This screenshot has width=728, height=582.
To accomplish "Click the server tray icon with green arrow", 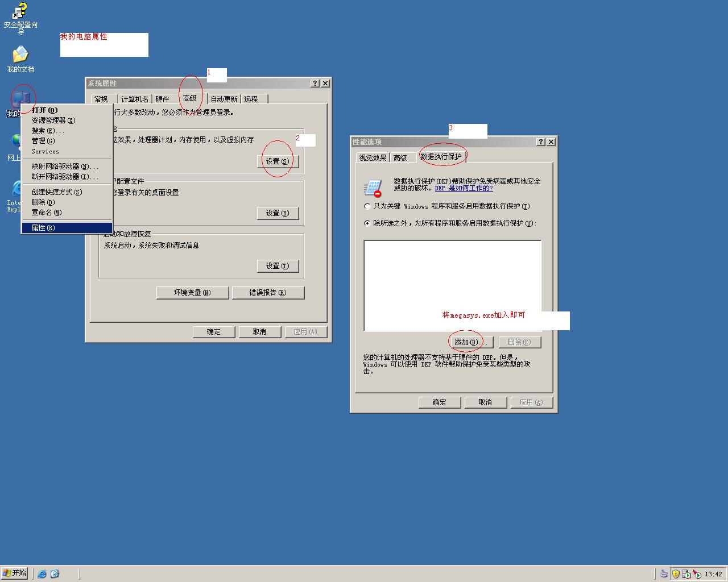I will click(x=686, y=574).
